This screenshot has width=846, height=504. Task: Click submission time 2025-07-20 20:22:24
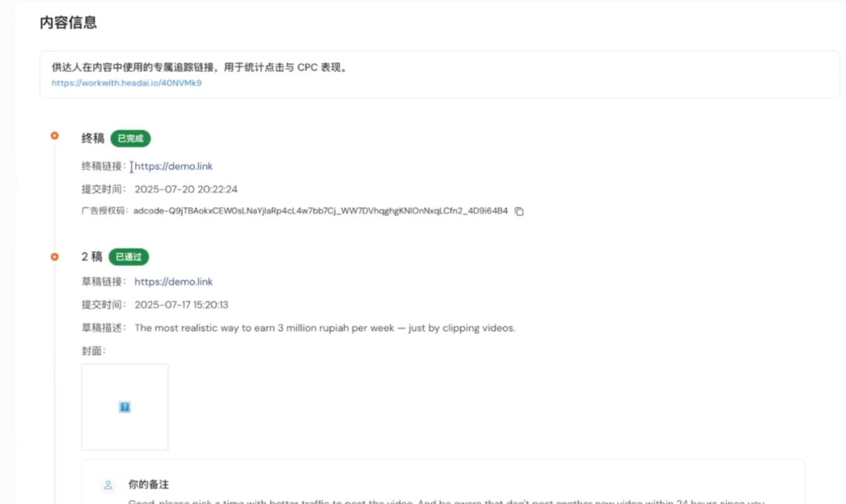coord(186,189)
